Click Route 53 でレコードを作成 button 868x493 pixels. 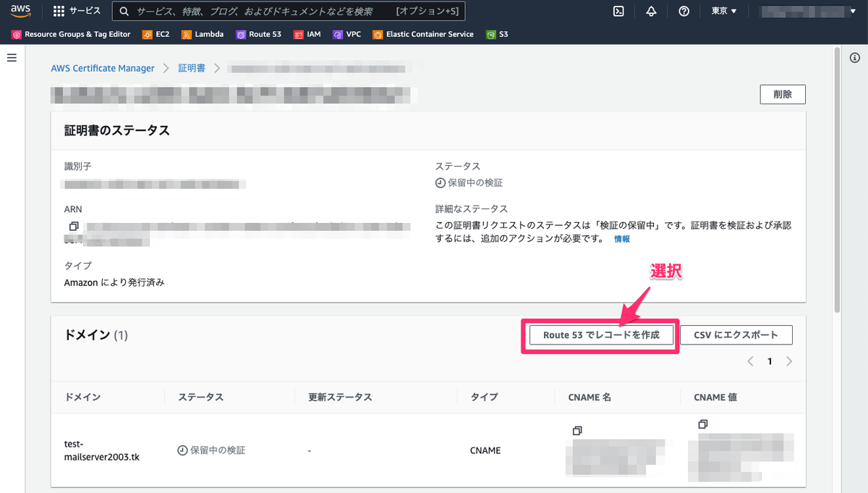(601, 335)
